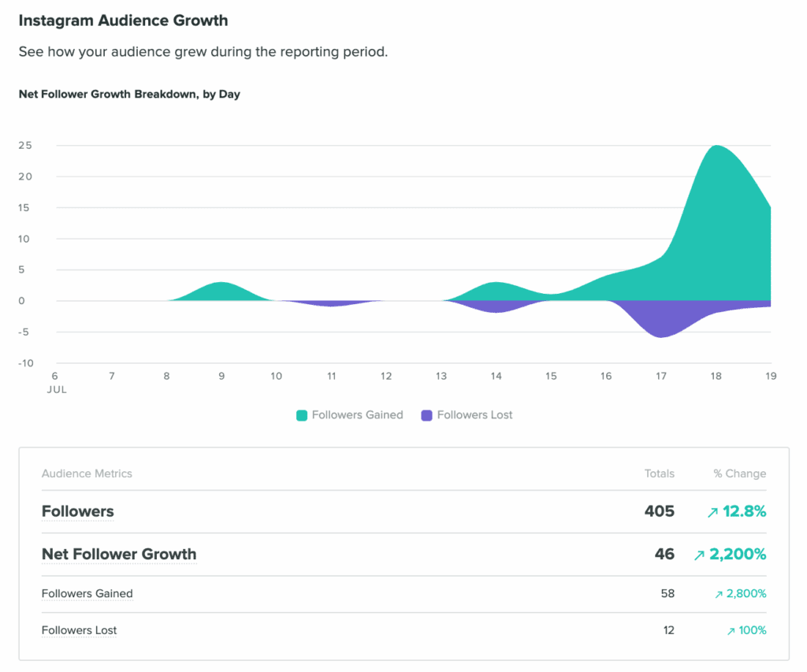Open the Followers Gained metric link
The height and width of the screenshot is (672, 807).
coord(87,593)
